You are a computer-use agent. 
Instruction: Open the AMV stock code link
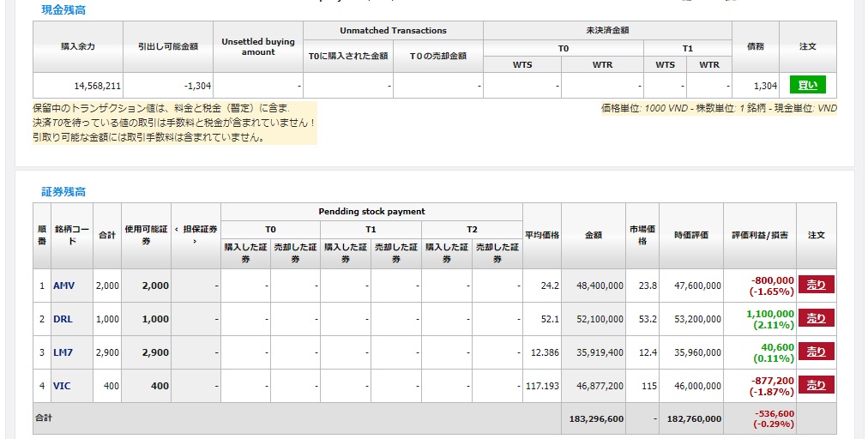click(x=63, y=286)
